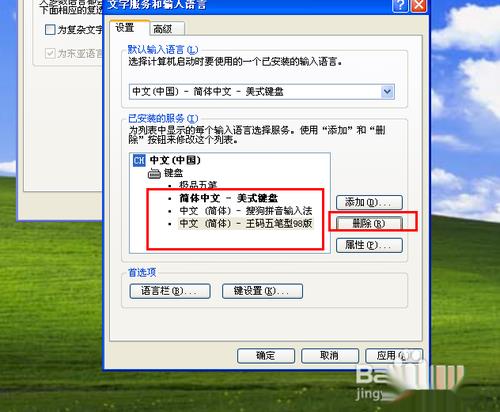This screenshot has height=412, width=500.
Task: Open 属性(P)... for the selected input method
Action: tap(369, 245)
